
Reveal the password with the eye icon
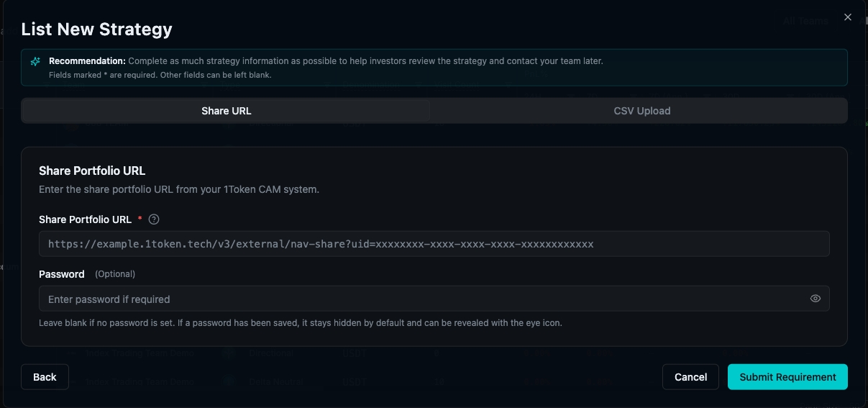[x=815, y=299]
